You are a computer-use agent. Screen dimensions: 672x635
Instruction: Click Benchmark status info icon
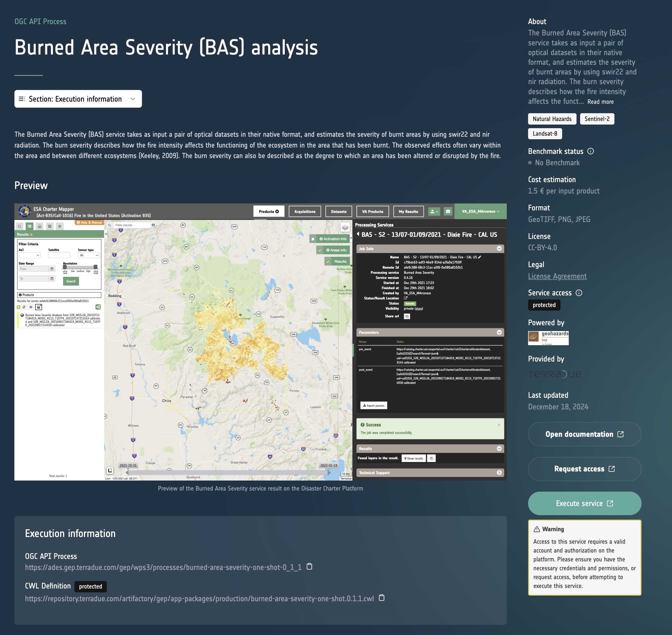[590, 151]
